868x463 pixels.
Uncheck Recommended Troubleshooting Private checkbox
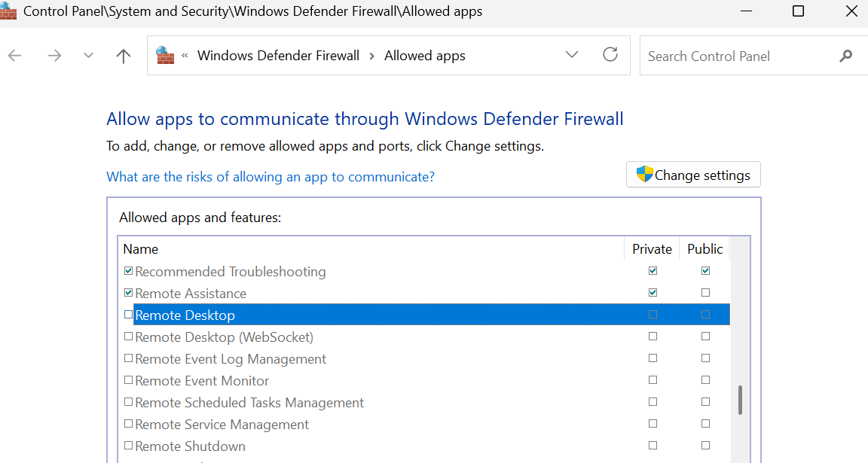653,270
